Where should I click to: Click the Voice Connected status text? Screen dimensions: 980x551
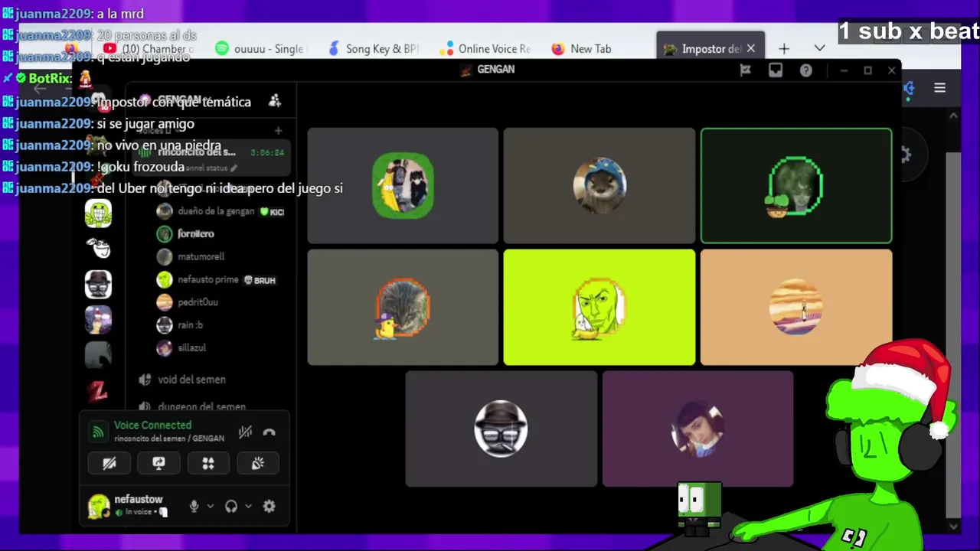tap(153, 425)
